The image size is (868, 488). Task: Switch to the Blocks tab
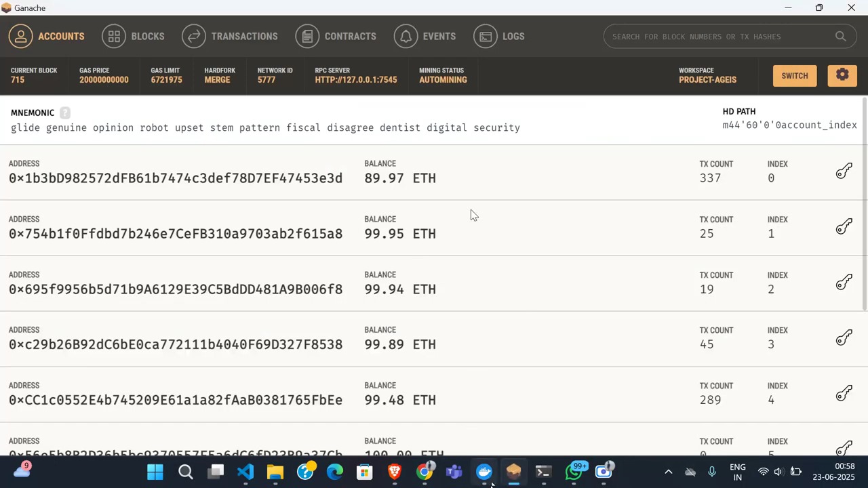tap(133, 37)
